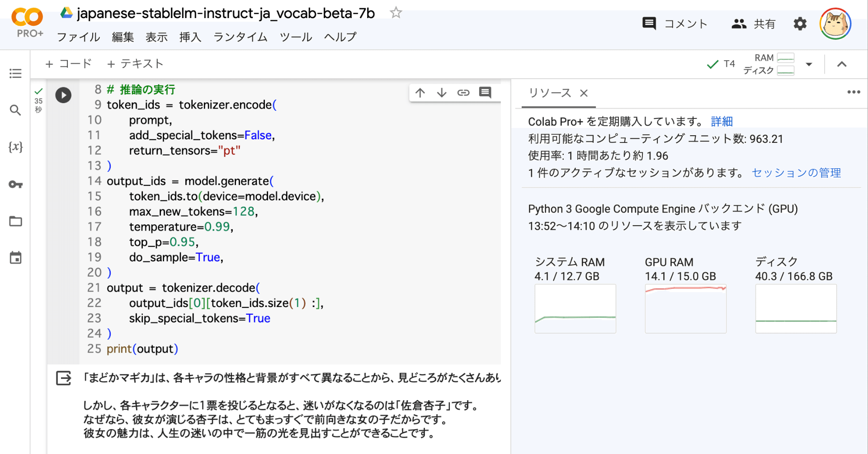Open the ランタイム menu

(240, 37)
